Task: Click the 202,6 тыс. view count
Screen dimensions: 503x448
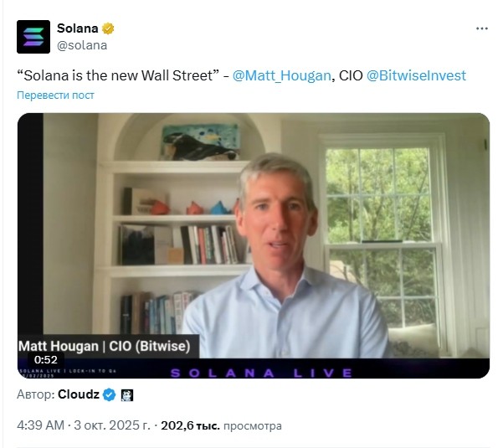Action: coord(190,425)
